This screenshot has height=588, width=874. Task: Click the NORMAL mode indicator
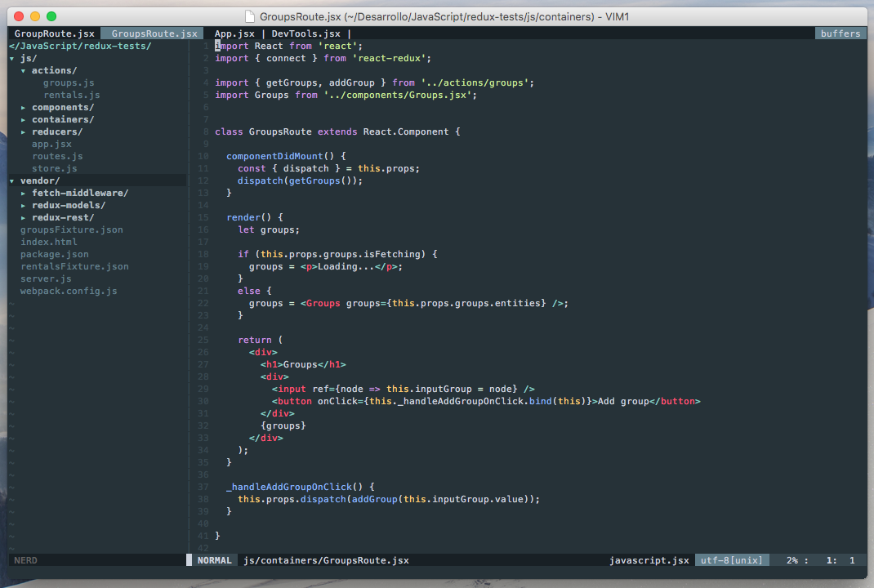click(214, 561)
